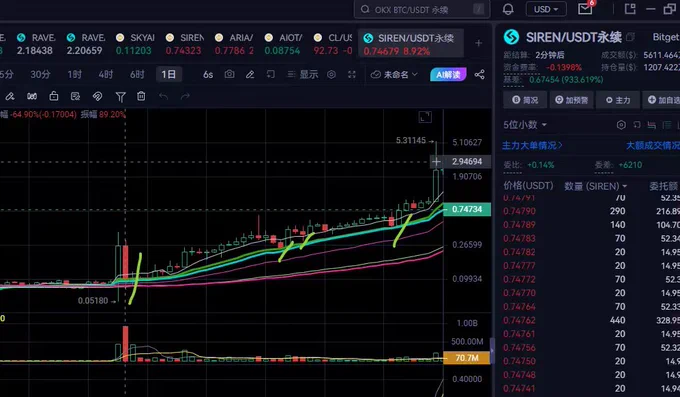Click the order book price 0.74790
Image resolution: width=680 pixels, height=397 pixels.
coord(520,211)
